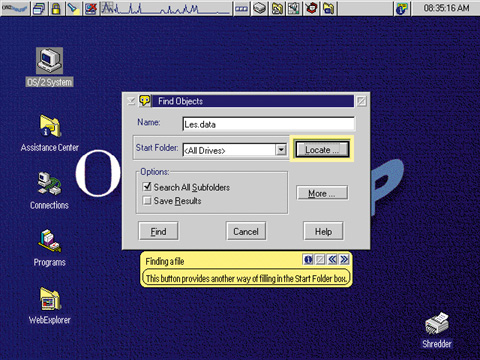This screenshot has height=360, width=480.
Task: Toggle Search All Subfolders checkbox
Action: click(x=147, y=186)
